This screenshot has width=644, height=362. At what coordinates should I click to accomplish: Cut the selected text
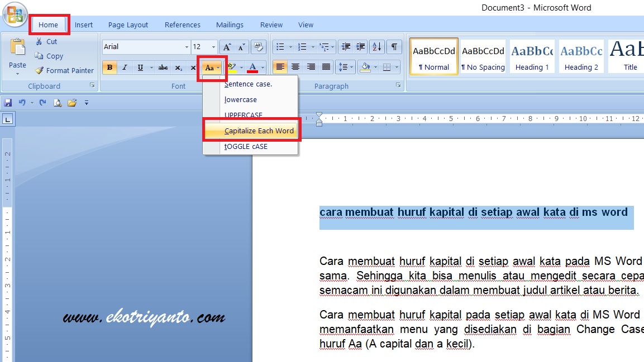click(46, 41)
